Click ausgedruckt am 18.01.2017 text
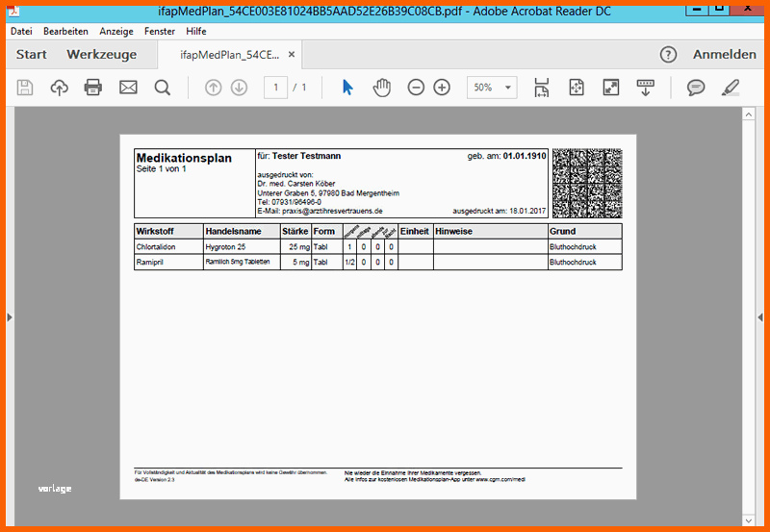The height and width of the screenshot is (532, 770). pos(499,211)
